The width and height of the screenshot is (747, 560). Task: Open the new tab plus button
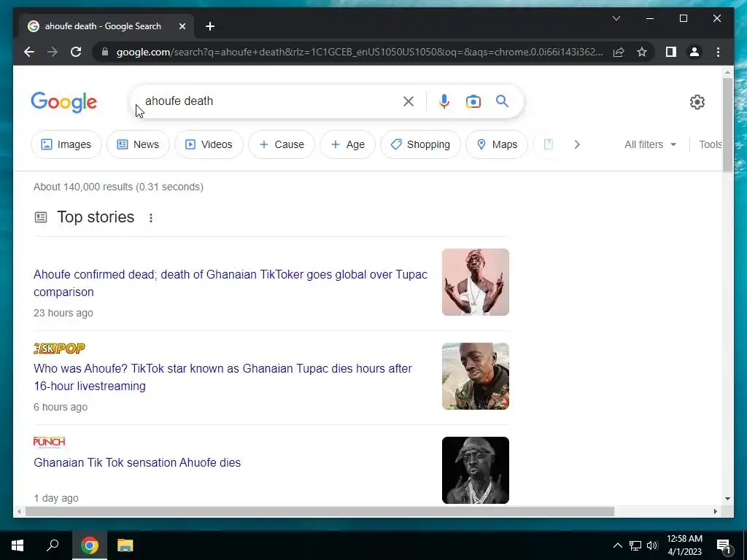pyautogui.click(x=210, y=26)
